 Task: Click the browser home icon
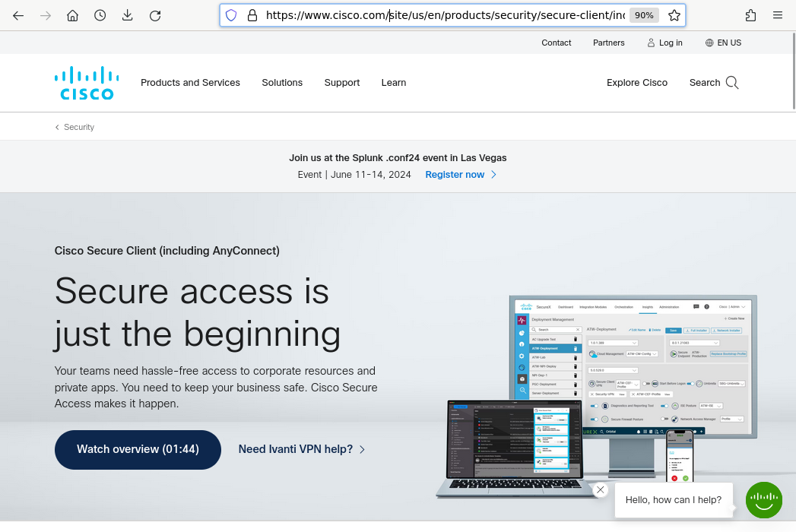72,15
